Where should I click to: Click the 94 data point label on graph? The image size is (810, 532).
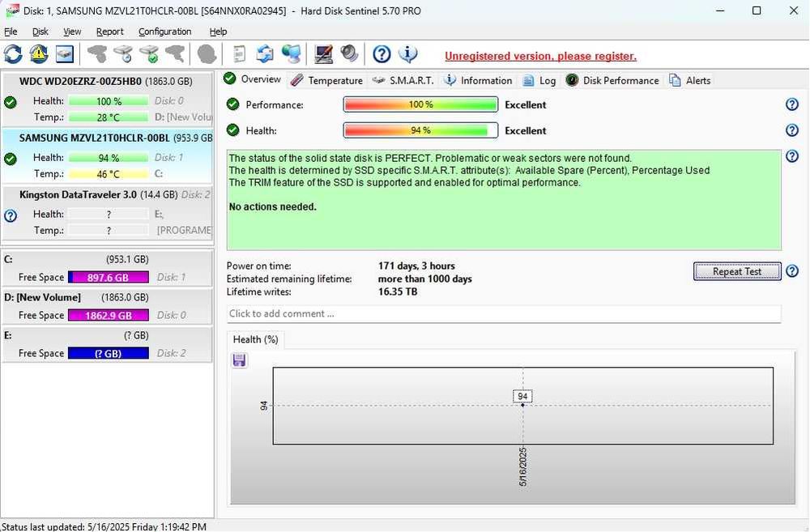[x=522, y=396]
